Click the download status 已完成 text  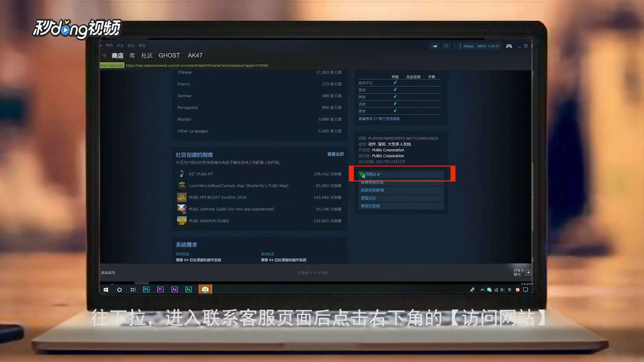click(x=313, y=273)
